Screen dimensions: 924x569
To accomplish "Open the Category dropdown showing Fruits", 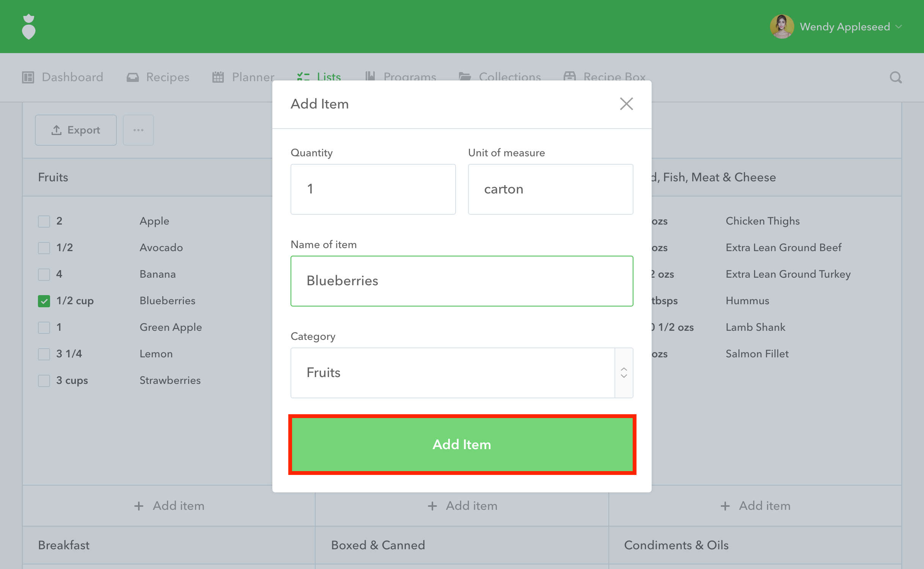I will point(452,373).
